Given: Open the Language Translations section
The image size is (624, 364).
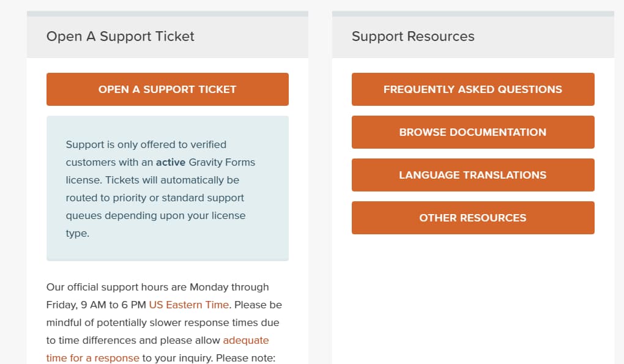Looking at the screenshot, I should click(x=472, y=174).
